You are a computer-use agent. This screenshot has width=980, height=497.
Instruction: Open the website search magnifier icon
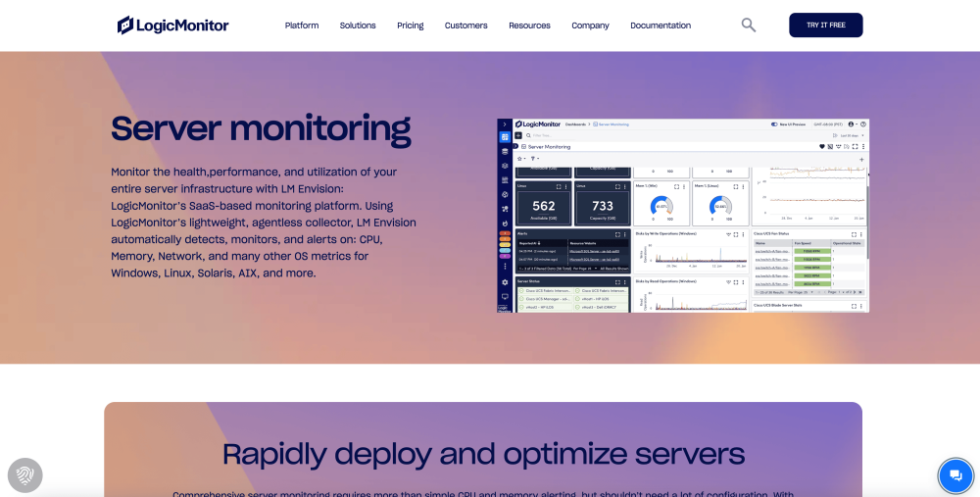748,25
